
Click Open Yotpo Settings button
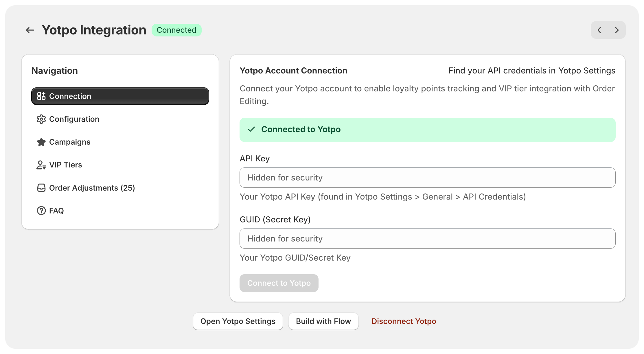(238, 321)
